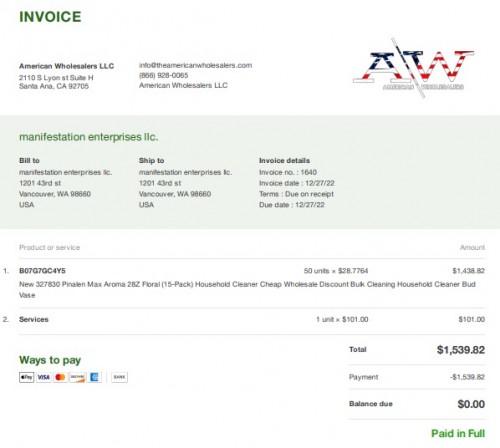The width and height of the screenshot is (500, 448).
Task: Click the Pinalen Max Aroma product description
Action: [x=247, y=290]
